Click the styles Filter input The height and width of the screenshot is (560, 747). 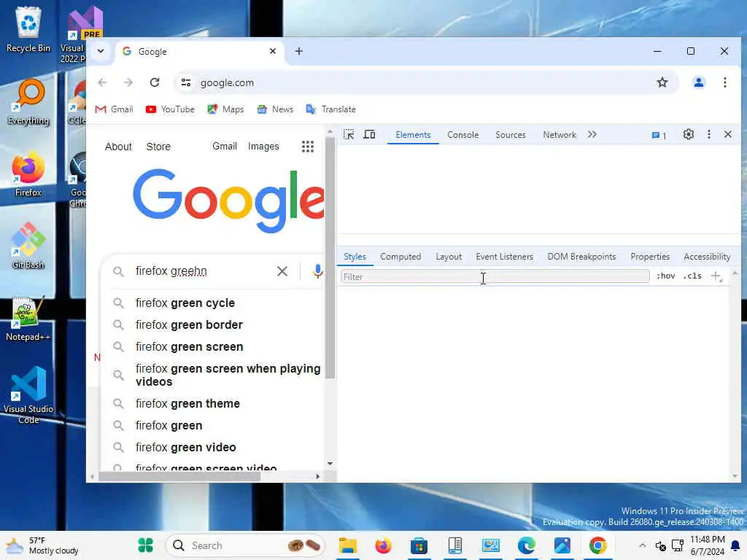[x=495, y=276]
